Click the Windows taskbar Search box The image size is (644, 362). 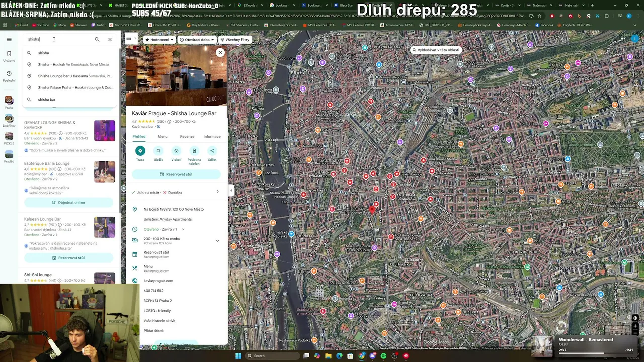(x=272, y=356)
